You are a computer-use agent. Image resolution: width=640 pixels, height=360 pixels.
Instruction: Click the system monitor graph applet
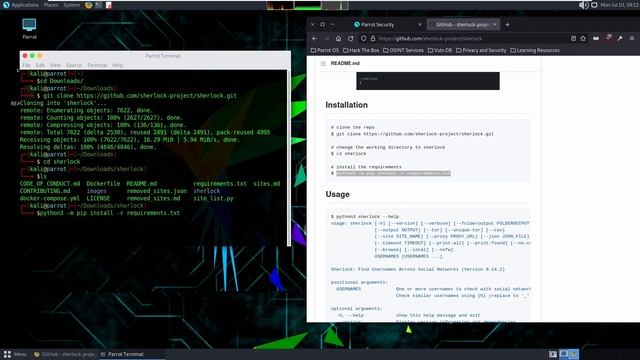point(307,5)
